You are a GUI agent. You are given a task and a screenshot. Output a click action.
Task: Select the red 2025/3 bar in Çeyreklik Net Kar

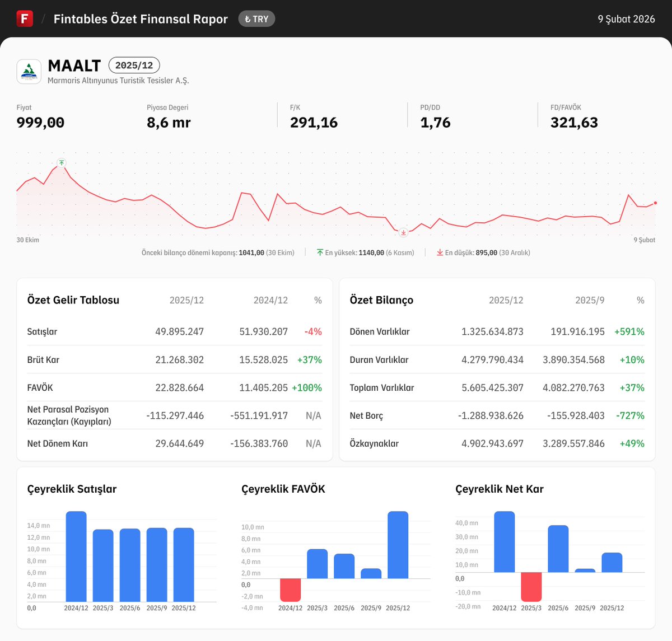click(x=531, y=587)
